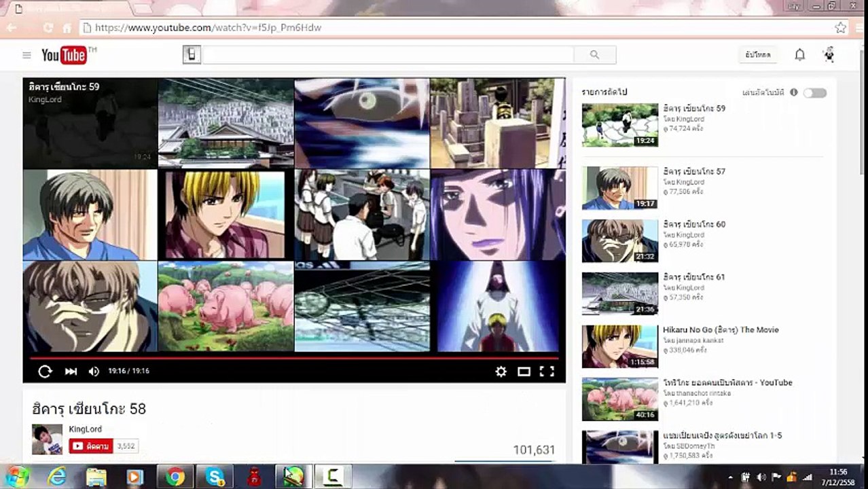Open the notifications bell
Screen dimensions: 868x489
pos(799,55)
